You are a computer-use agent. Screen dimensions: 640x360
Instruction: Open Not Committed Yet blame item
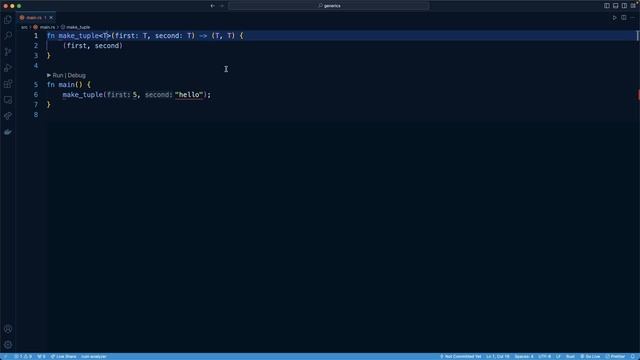[x=460, y=357]
